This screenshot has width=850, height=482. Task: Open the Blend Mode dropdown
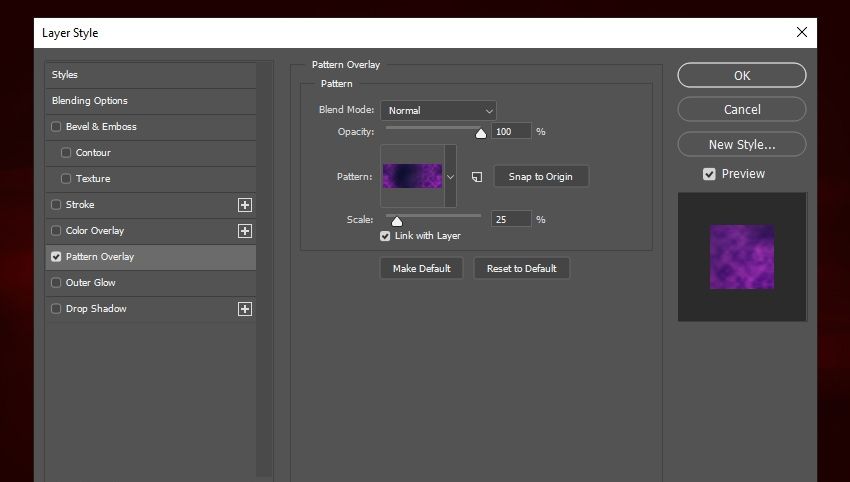point(438,111)
